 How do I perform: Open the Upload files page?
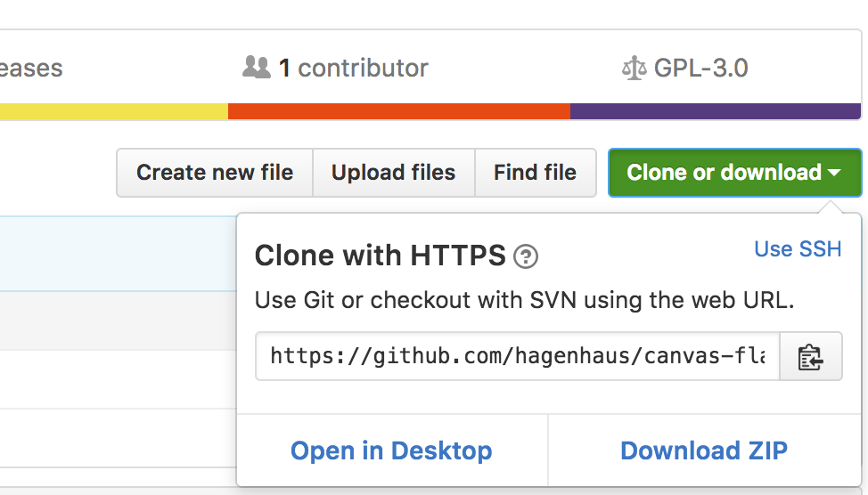[393, 173]
